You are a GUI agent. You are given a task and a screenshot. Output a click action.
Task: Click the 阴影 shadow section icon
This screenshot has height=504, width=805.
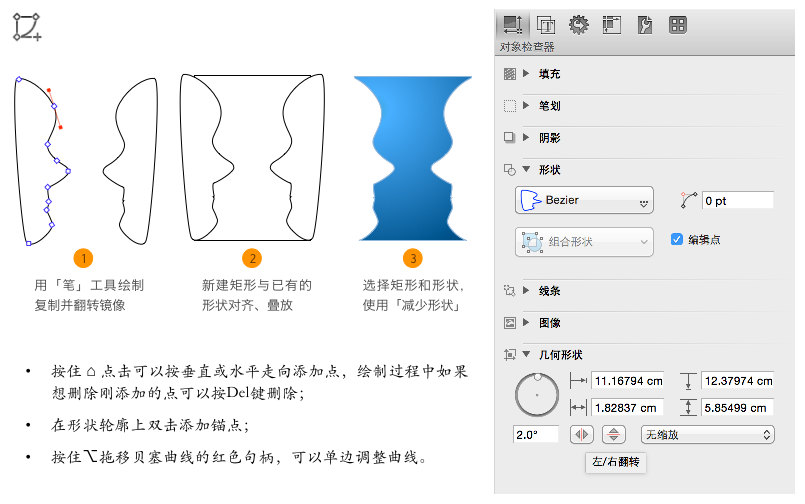point(509,138)
